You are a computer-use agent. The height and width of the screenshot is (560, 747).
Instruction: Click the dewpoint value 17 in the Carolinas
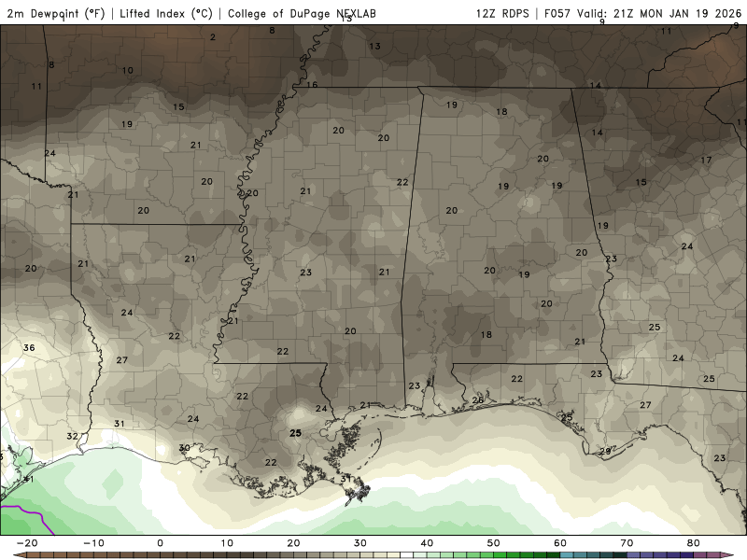706,160
